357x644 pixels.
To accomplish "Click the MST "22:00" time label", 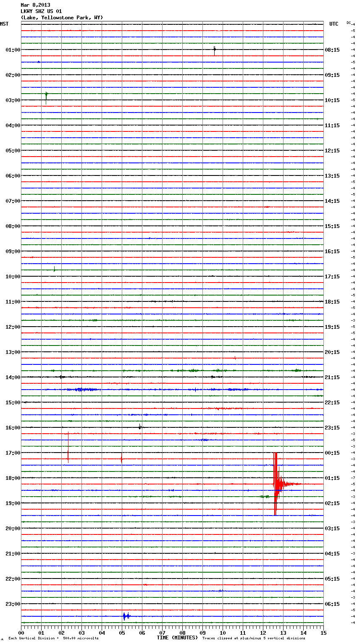I will coord(13,579).
